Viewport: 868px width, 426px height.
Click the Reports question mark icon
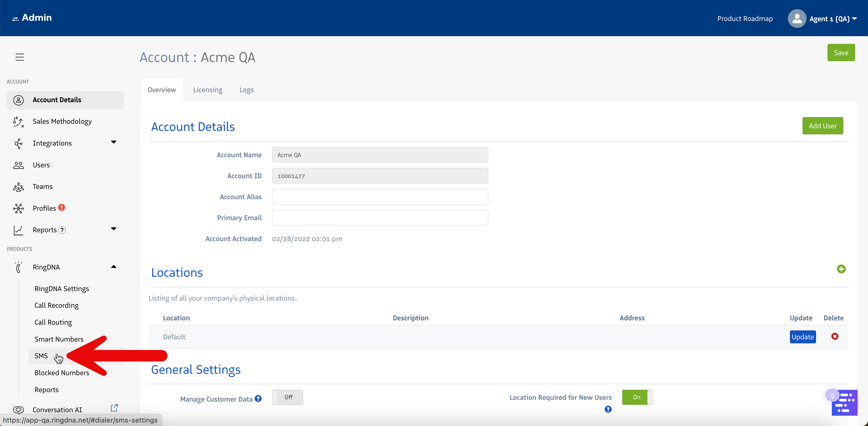click(x=62, y=230)
